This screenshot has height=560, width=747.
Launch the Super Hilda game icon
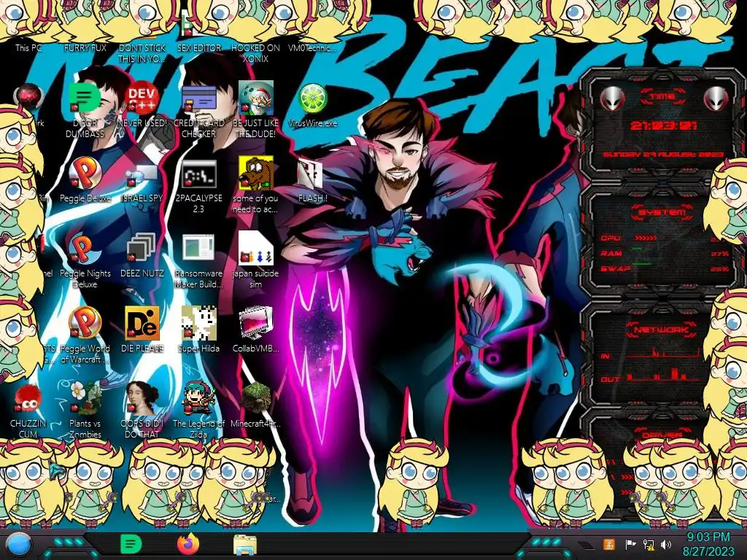198,324
